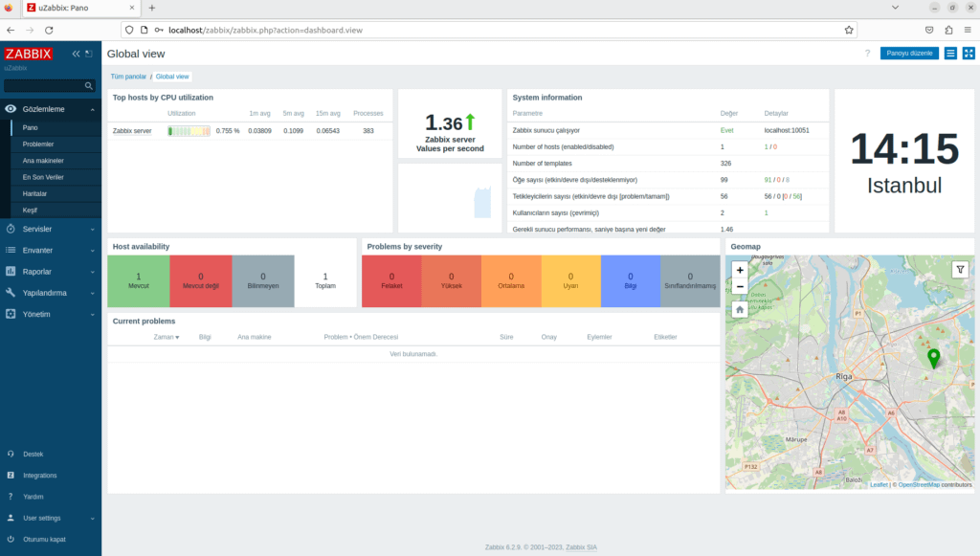Zoom out on the Geomap
Image resolution: width=980 pixels, height=556 pixels.
(x=740, y=286)
